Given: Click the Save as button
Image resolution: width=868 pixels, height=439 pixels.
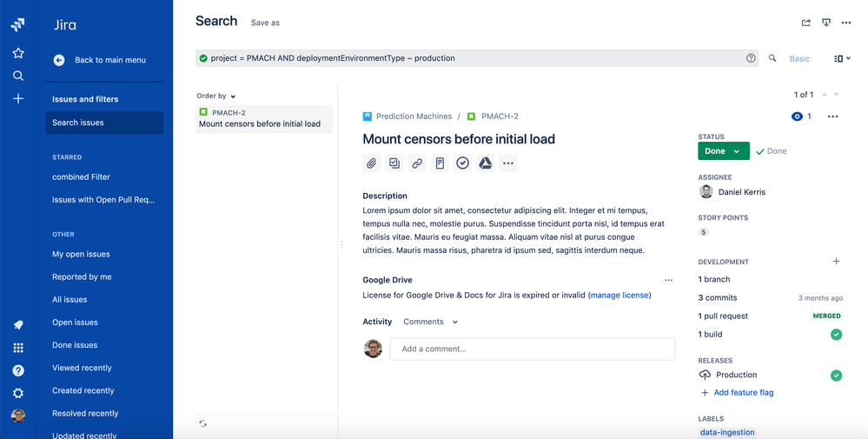Looking at the screenshot, I should pos(265,23).
